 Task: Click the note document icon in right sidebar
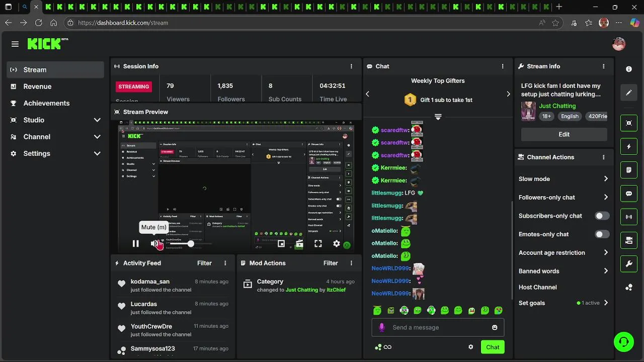[x=629, y=170]
